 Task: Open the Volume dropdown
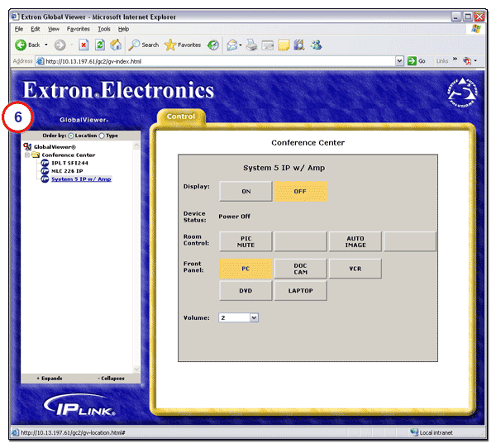254,317
